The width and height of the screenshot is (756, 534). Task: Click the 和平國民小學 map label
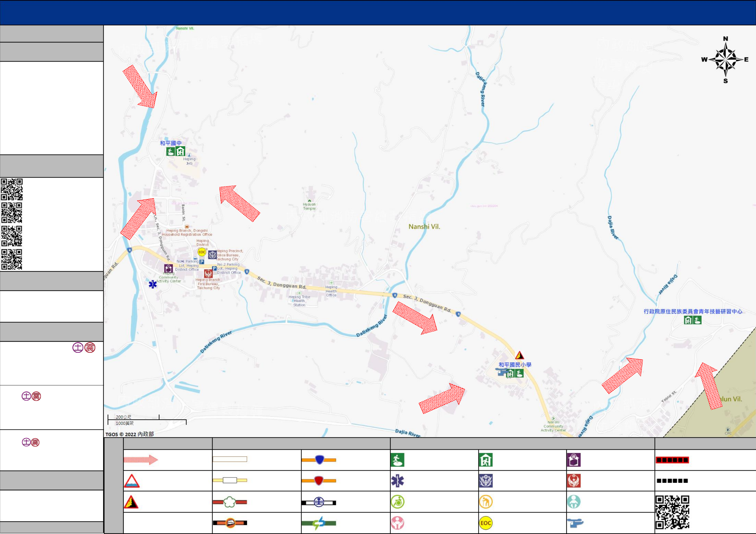pyautogui.click(x=515, y=365)
